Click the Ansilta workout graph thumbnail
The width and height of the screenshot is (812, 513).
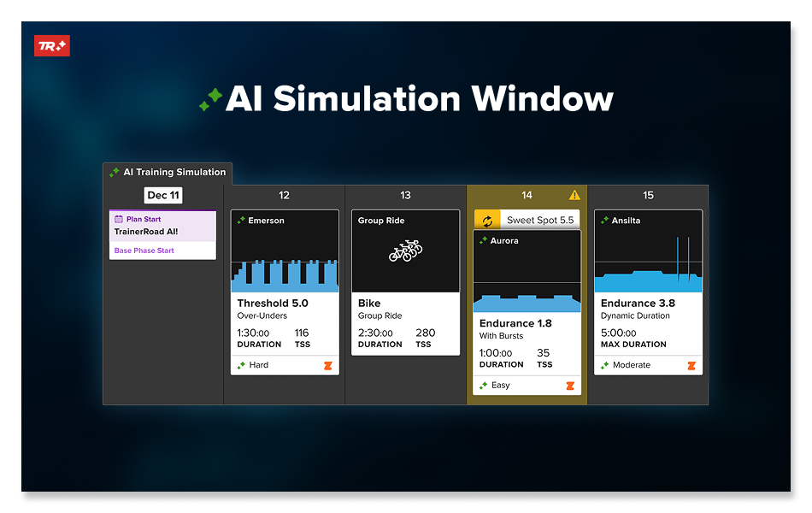(648, 265)
